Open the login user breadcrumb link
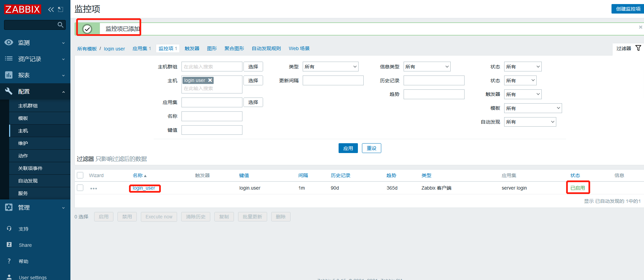 coord(114,49)
